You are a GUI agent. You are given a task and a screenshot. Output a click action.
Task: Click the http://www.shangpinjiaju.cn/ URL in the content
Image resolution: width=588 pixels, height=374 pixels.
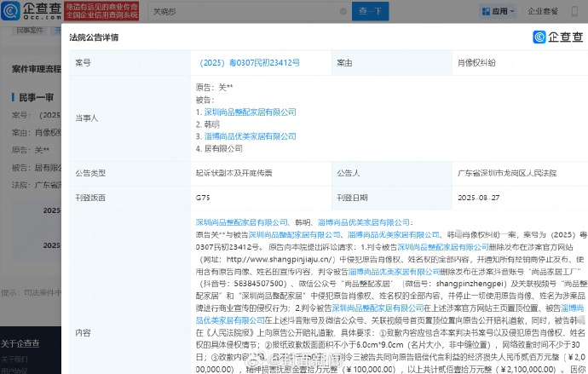tap(279, 259)
